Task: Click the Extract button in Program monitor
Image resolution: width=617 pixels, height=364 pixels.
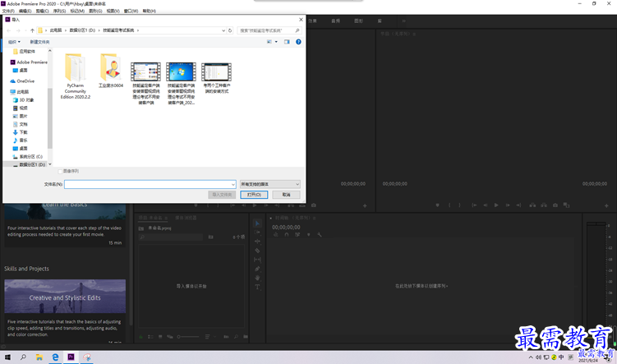Action: [544, 205]
